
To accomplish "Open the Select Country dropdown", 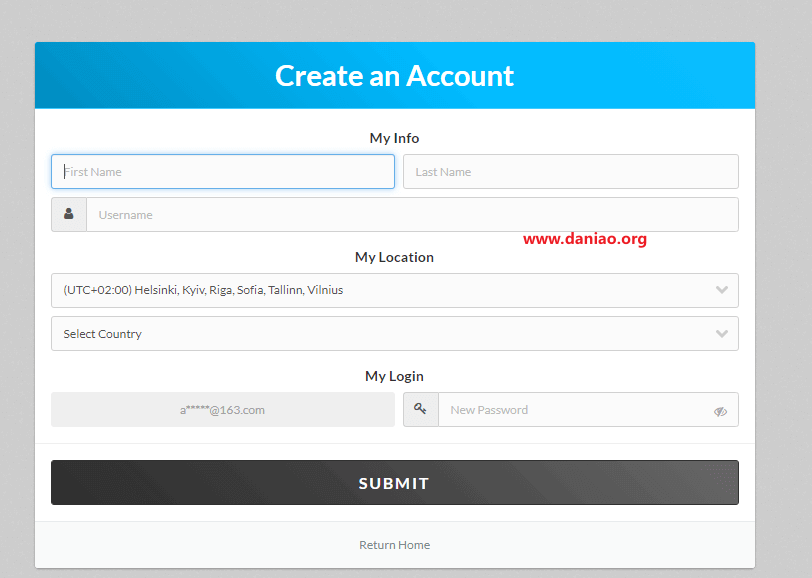I will pos(380,334).
